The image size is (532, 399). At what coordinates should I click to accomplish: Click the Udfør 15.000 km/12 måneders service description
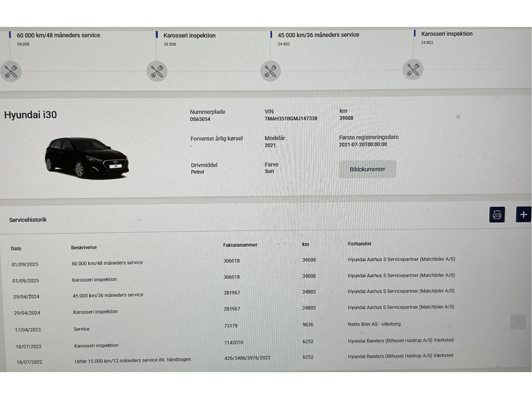coord(133,360)
